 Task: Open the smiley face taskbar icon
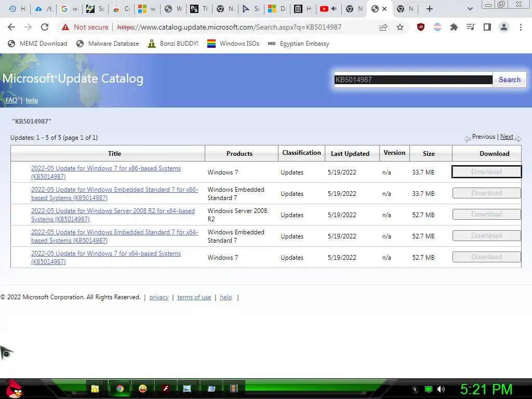143,389
